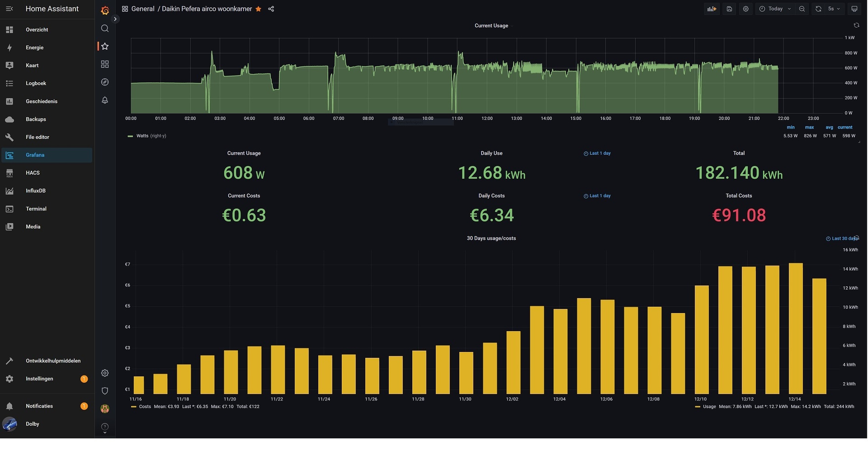Open Grafana Explore compass

[x=105, y=82]
